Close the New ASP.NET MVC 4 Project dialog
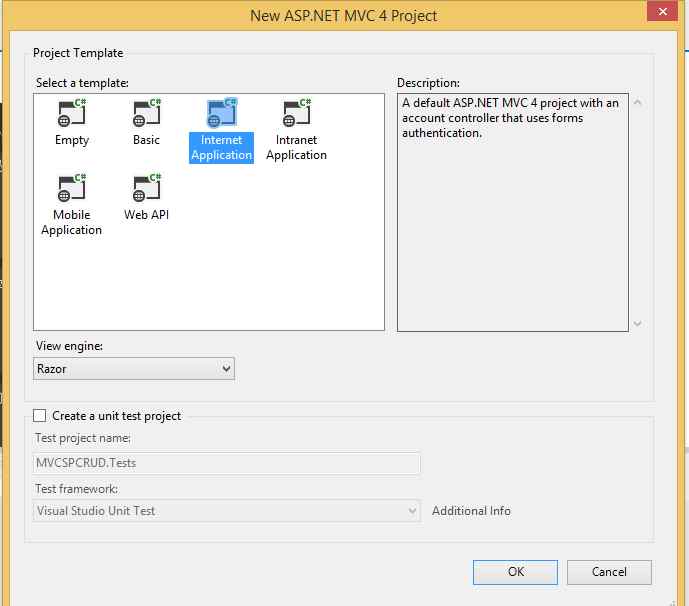Image resolution: width=689 pixels, height=606 pixels. point(663,11)
